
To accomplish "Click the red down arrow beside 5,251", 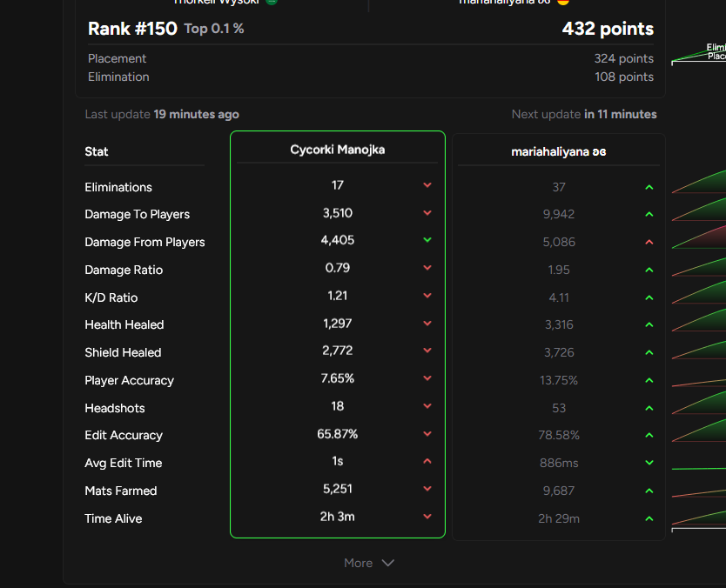I will 427,489.
